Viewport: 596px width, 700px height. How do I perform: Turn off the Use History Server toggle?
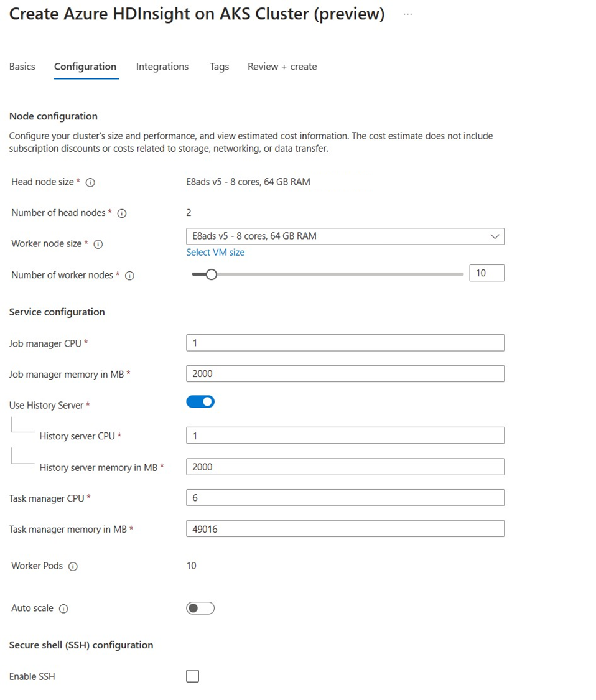(200, 401)
